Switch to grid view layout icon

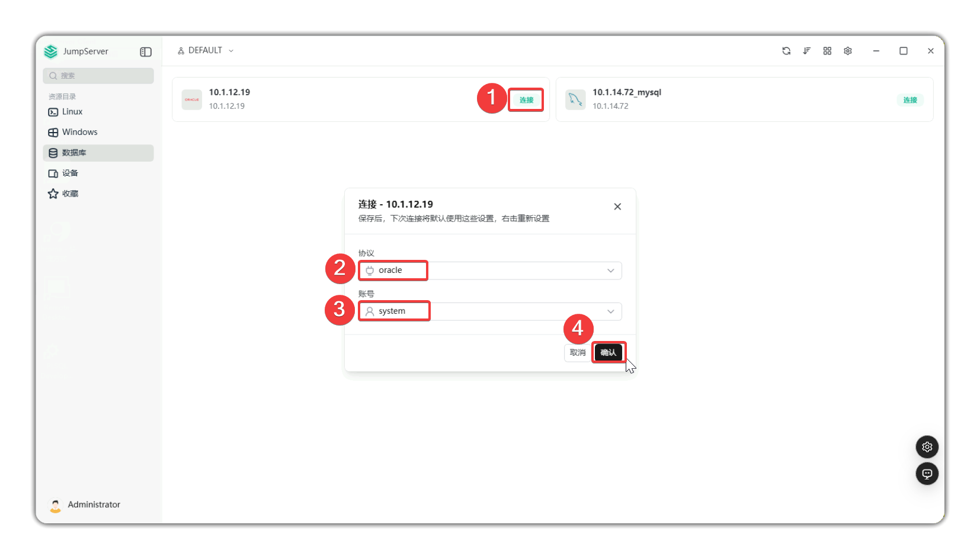827,51
